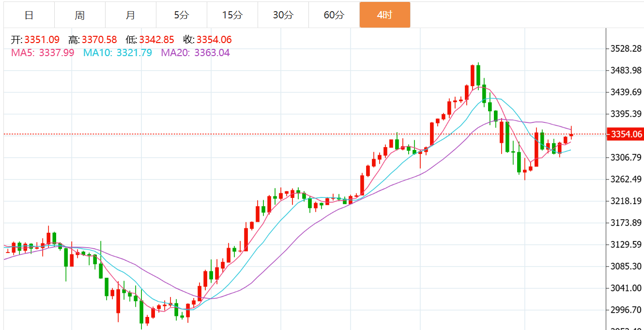This screenshot has height=330, width=644.
Task: Switch to the 日 daily timeframe tab
Action: 29,15
